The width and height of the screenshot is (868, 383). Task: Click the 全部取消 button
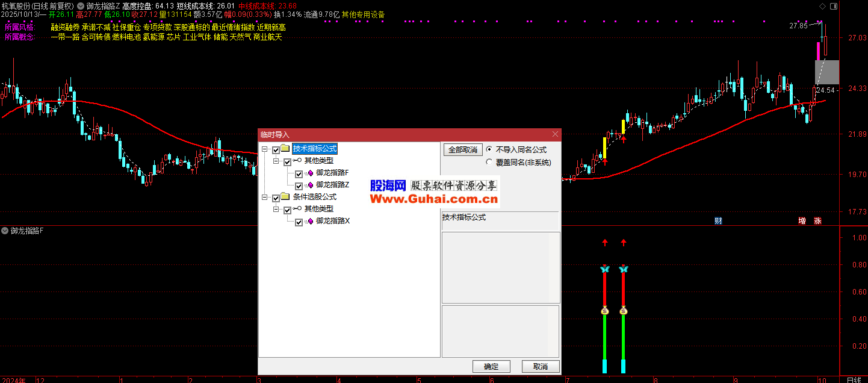click(x=462, y=149)
